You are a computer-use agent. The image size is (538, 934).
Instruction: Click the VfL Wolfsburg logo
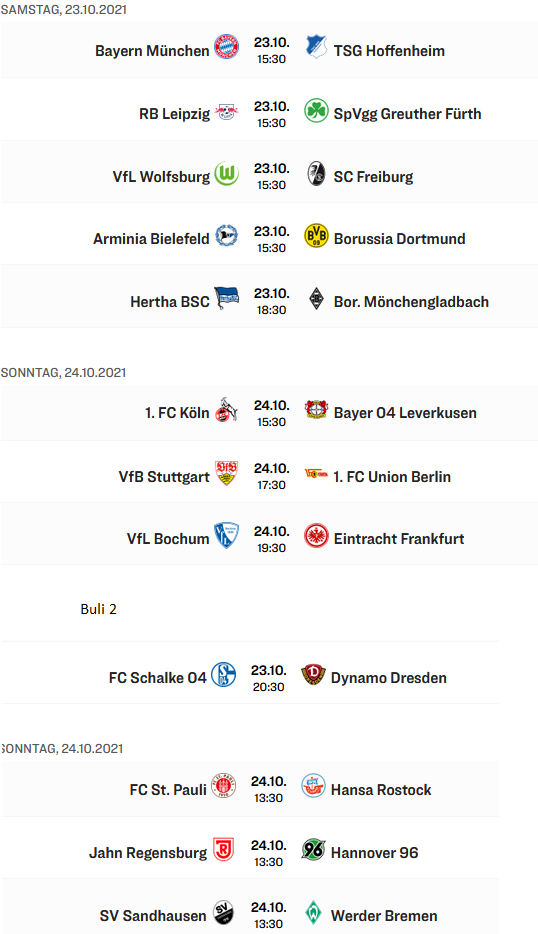(226, 173)
